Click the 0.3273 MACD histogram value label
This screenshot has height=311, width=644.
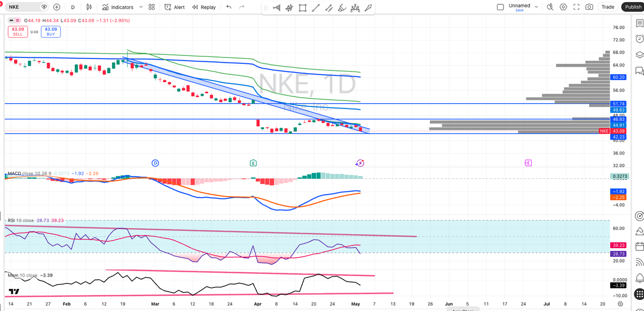click(619, 176)
